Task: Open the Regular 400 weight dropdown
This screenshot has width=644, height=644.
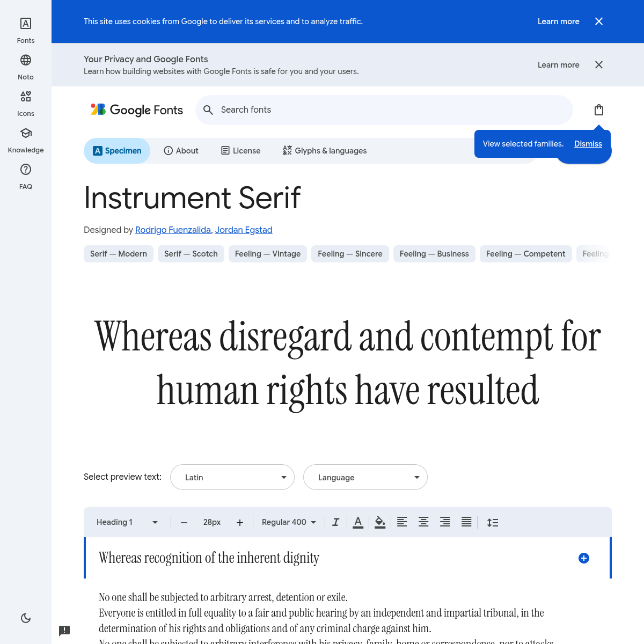Action: click(289, 522)
